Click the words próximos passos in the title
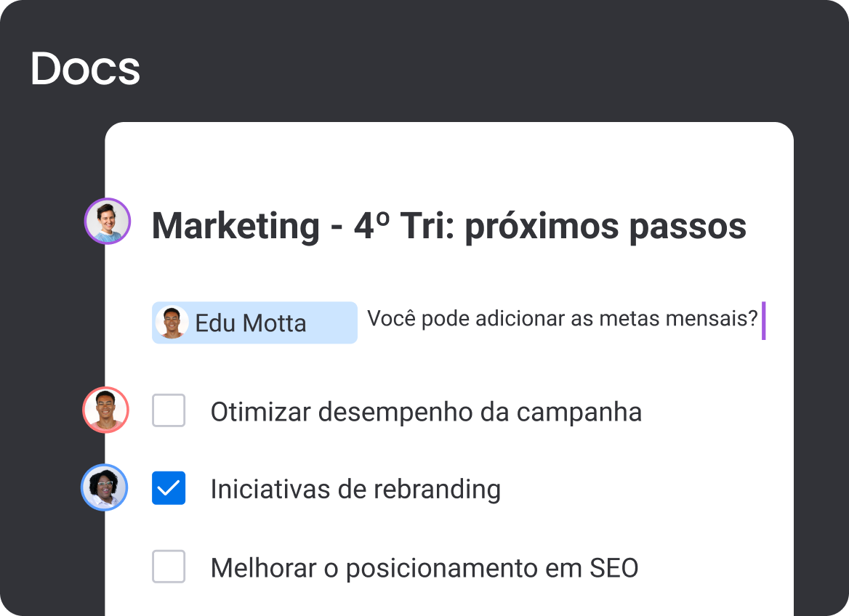 606,227
